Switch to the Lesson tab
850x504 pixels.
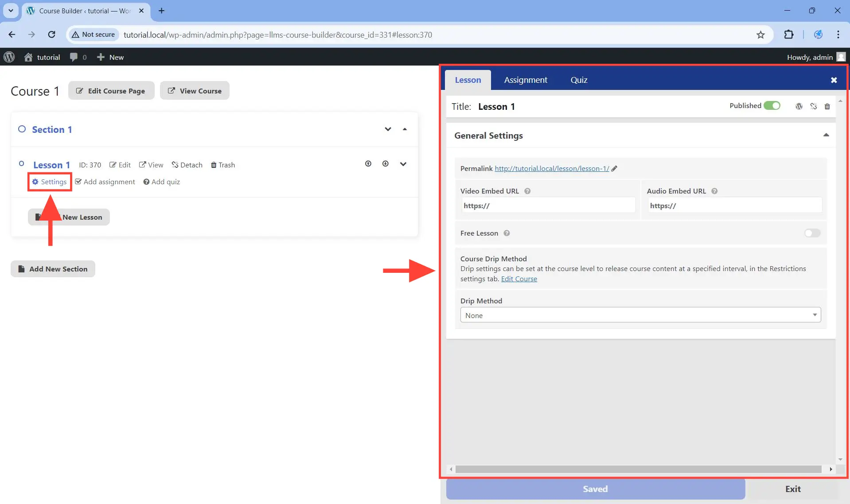pyautogui.click(x=468, y=80)
